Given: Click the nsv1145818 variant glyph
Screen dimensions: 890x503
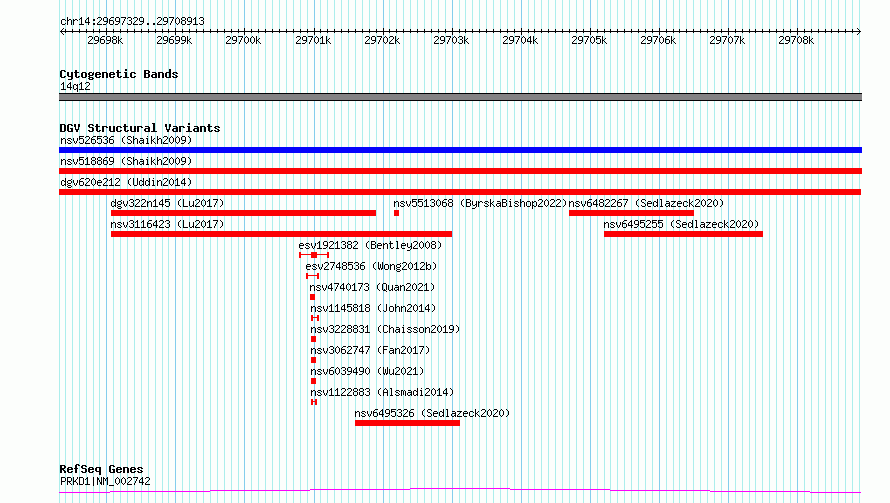Looking at the screenshot, I should 315,318.
